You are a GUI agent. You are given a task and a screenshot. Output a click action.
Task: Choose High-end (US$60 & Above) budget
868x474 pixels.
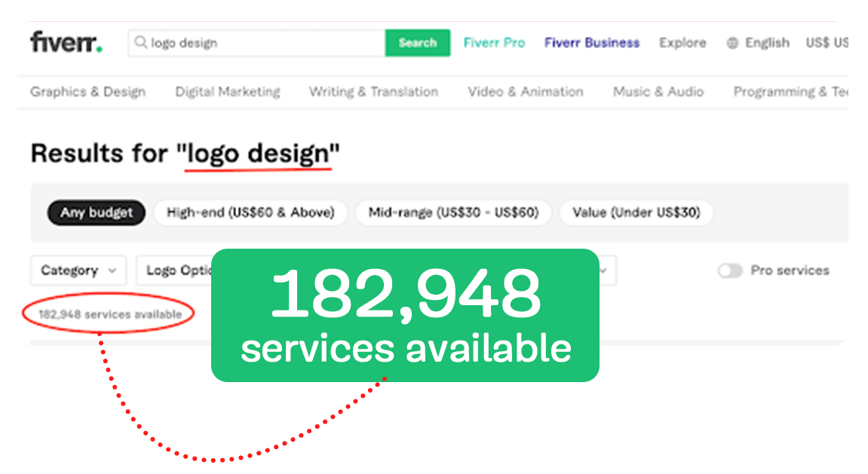point(250,213)
